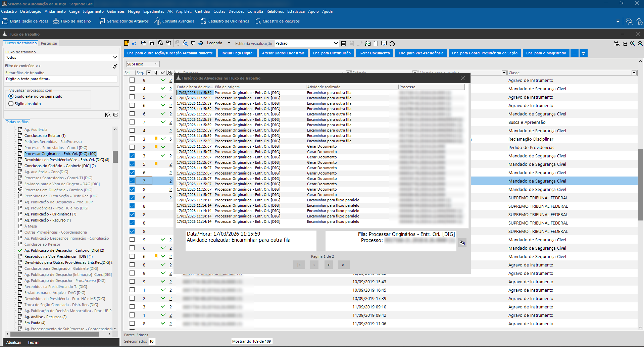Switch to the Pesquisar tab

pos(49,43)
